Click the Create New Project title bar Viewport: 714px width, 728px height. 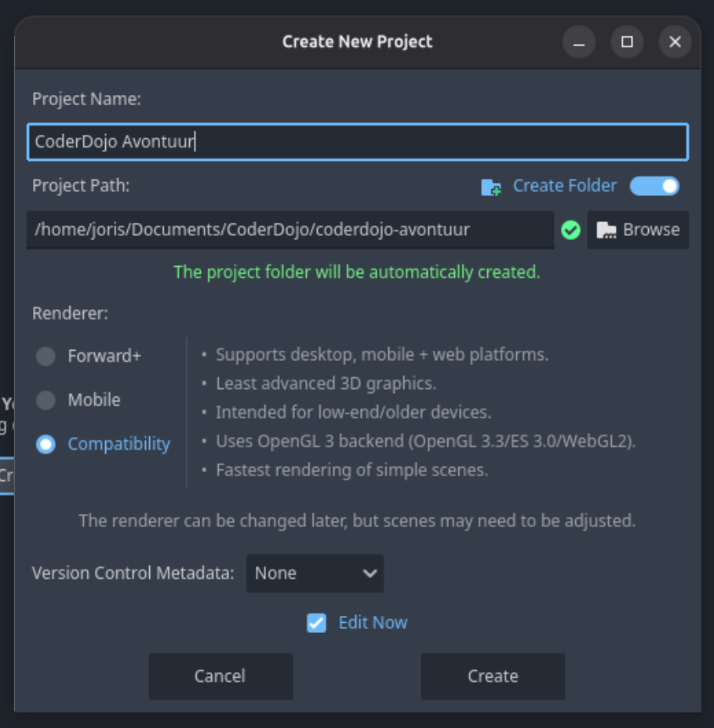[288, 42]
